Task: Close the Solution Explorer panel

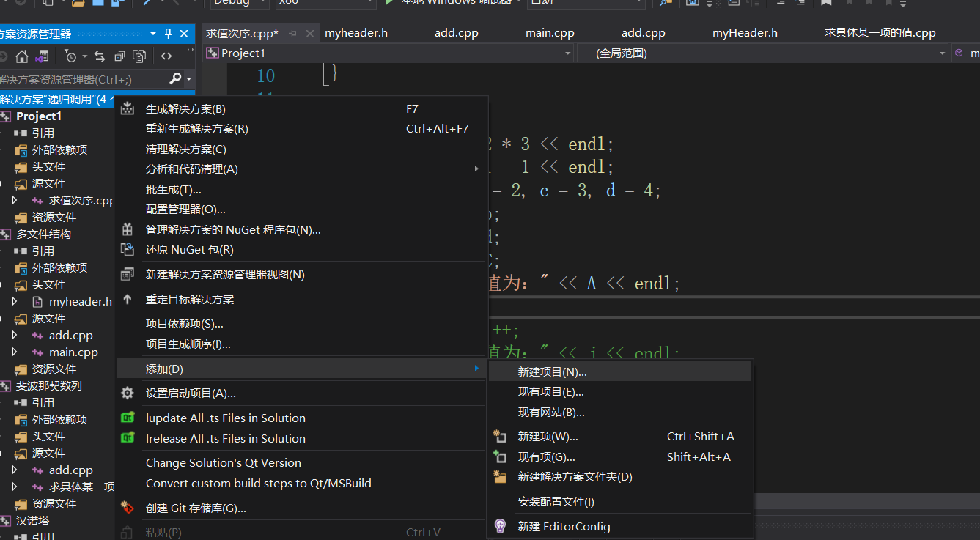Action: (x=184, y=33)
